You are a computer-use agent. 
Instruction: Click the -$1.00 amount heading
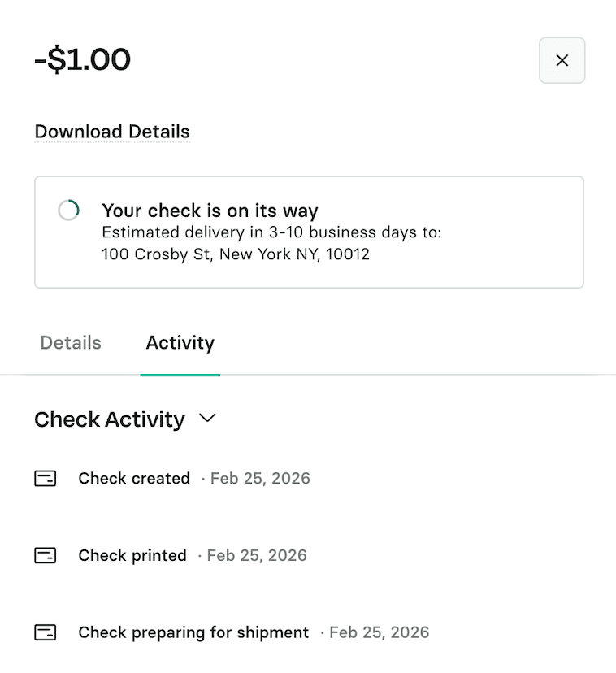pyautogui.click(x=82, y=60)
